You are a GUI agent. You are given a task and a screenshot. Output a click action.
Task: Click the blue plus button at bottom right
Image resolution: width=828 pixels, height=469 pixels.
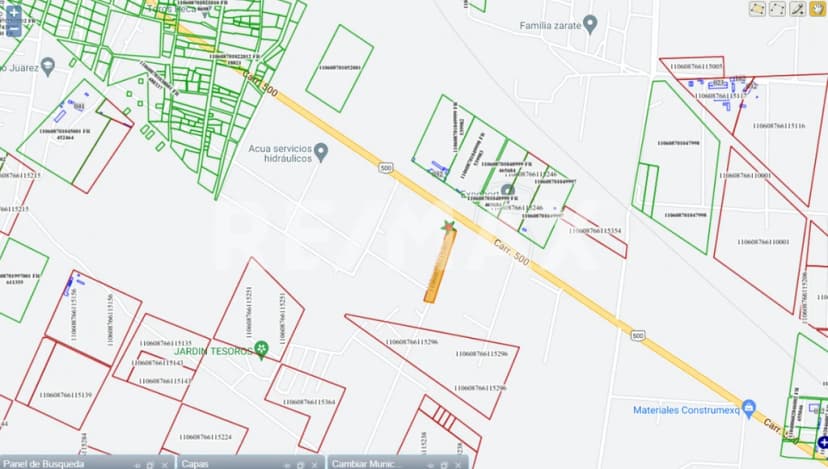click(822, 442)
